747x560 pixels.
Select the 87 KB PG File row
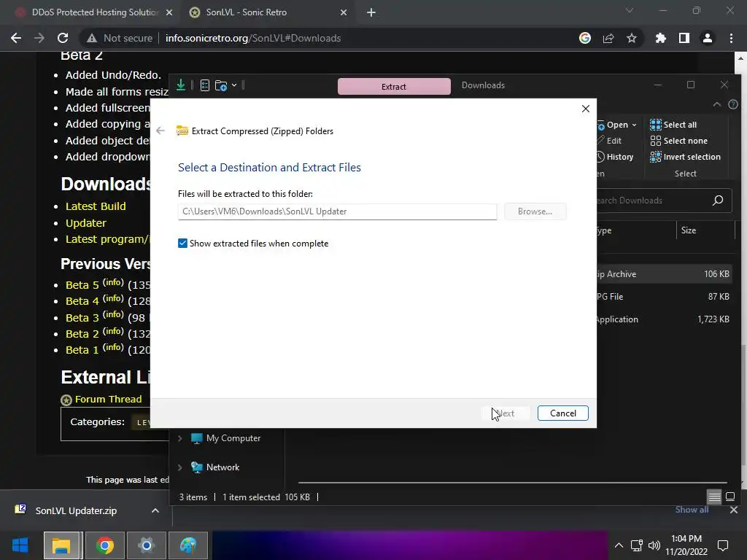[x=664, y=297]
